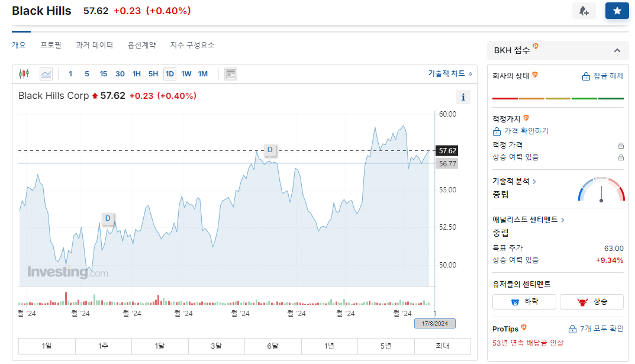Select the 1 minute interval

pos(70,74)
